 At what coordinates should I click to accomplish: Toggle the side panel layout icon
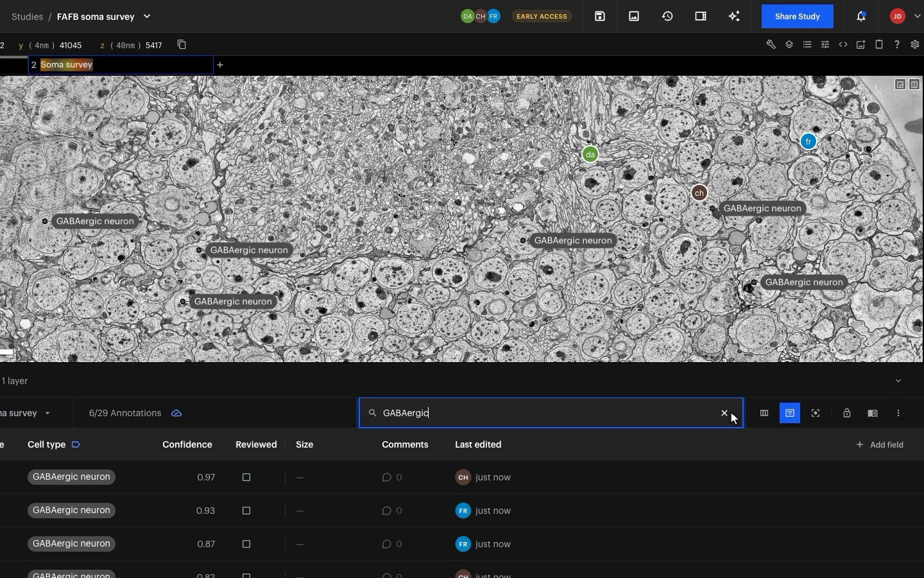coord(701,17)
